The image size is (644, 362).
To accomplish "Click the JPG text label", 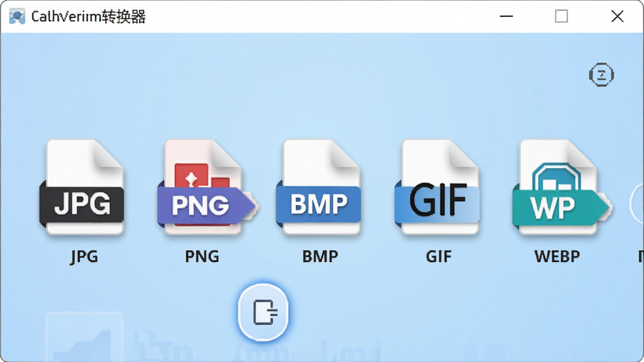I will click(84, 256).
